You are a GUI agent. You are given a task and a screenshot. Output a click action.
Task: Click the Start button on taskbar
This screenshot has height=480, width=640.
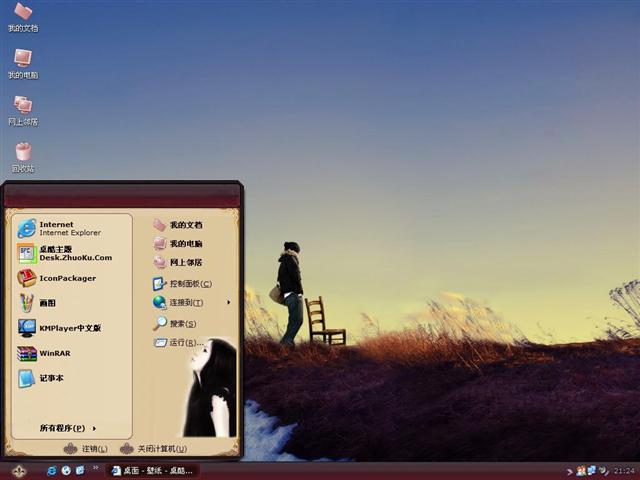[19, 471]
